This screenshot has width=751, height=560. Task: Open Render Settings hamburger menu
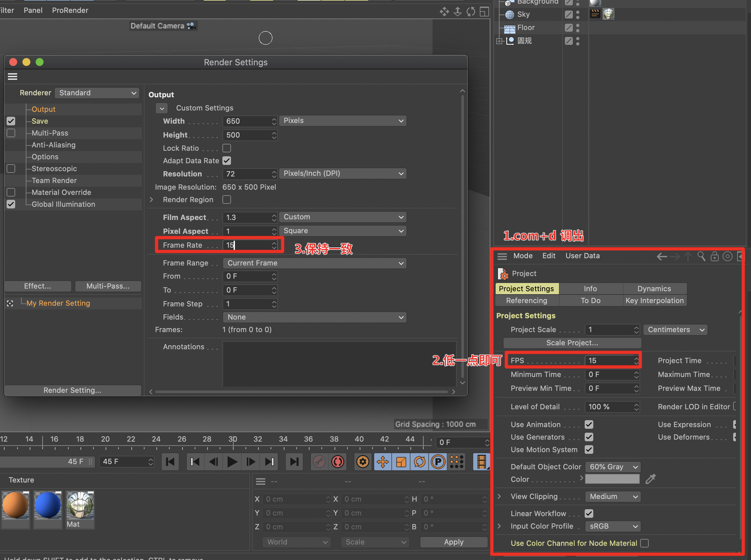tap(13, 77)
